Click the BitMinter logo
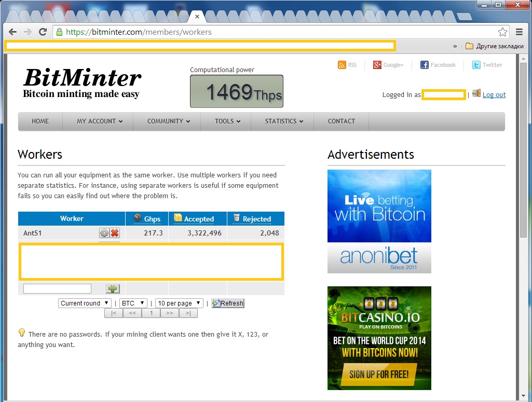This screenshot has width=532, height=402. pyautogui.click(x=82, y=83)
